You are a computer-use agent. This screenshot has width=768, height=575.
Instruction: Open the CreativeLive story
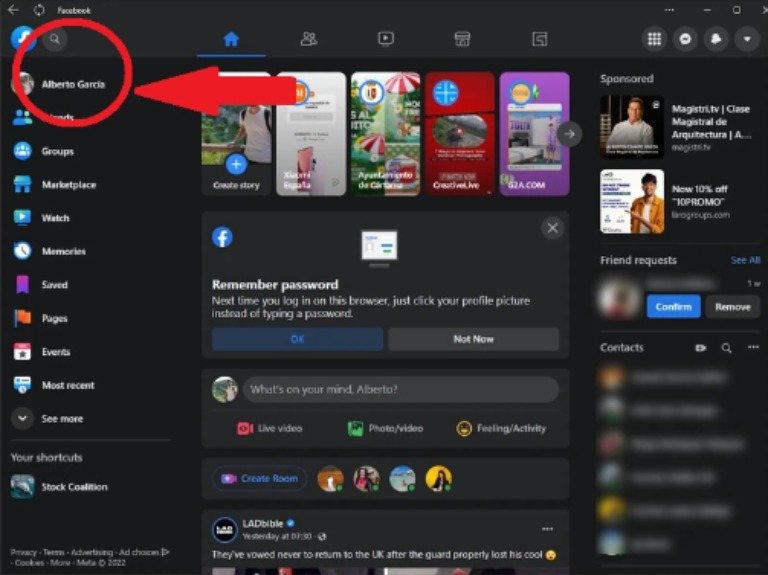[x=460, y=134]
